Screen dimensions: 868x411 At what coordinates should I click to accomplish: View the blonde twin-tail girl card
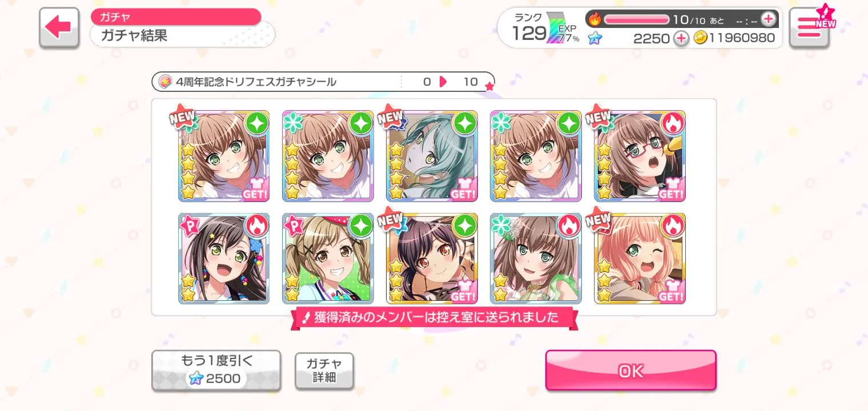328,259
